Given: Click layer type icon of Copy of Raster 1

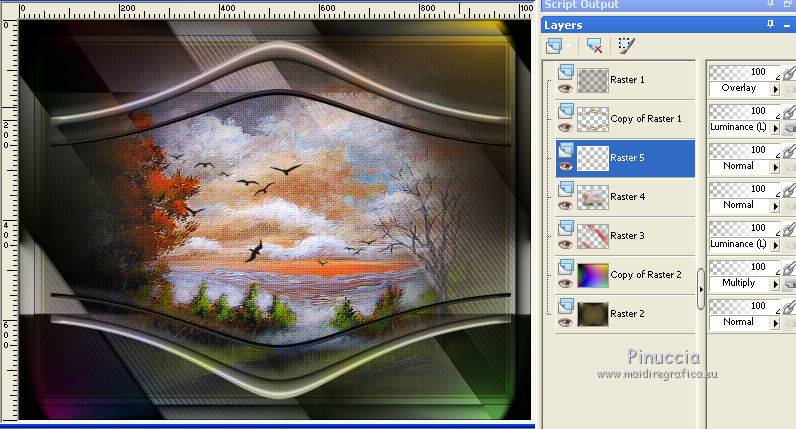Looking at the screenshot, I should [566, 111].
